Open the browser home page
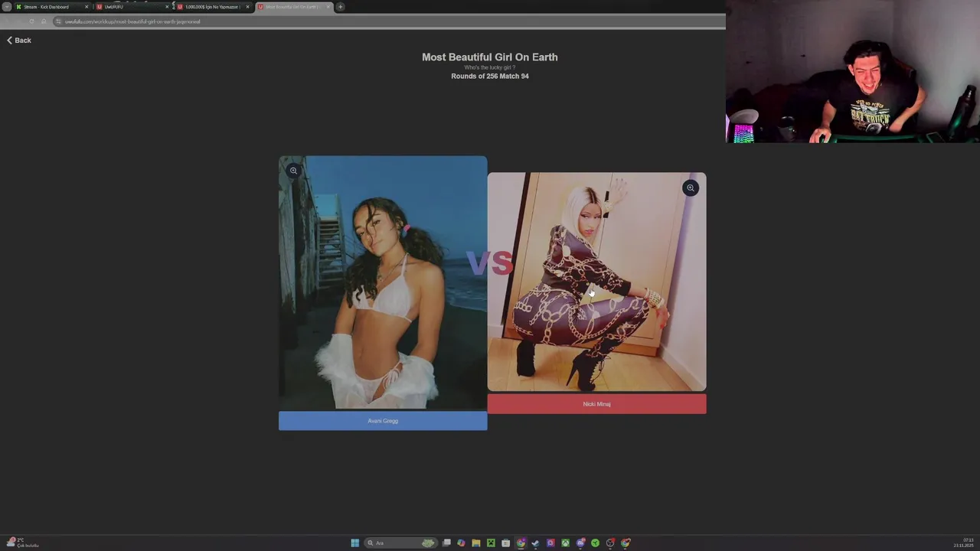Viewport: 980px width, 551px height. tap(44, 21)
